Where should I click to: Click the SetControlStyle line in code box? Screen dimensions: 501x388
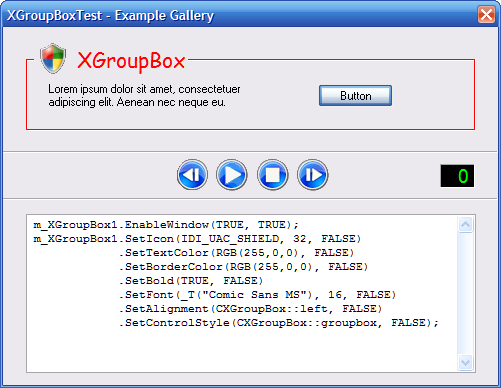click(x=279, y=323)
